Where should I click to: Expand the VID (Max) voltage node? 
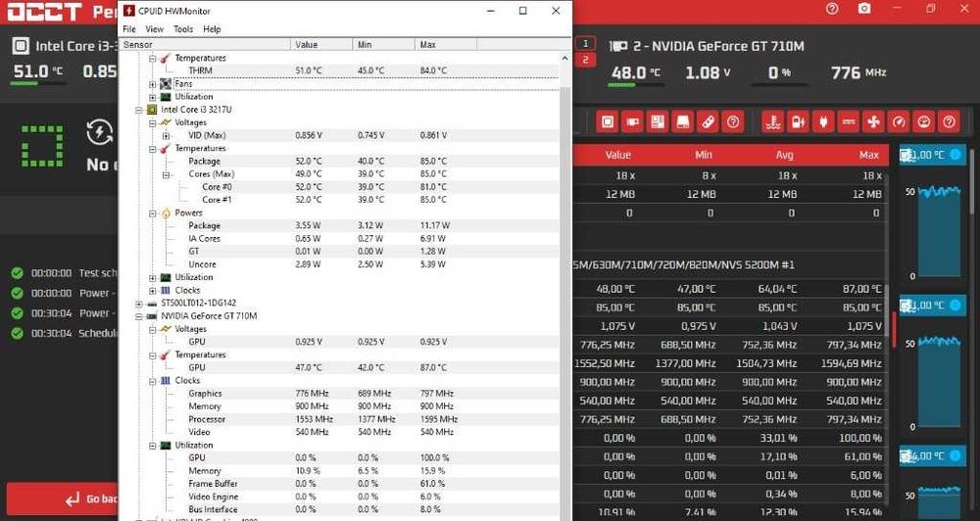click(166, 135)
